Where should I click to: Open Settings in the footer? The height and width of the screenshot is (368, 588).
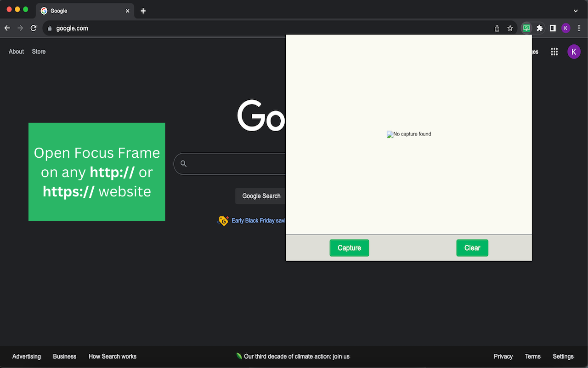tap(563, 356)
